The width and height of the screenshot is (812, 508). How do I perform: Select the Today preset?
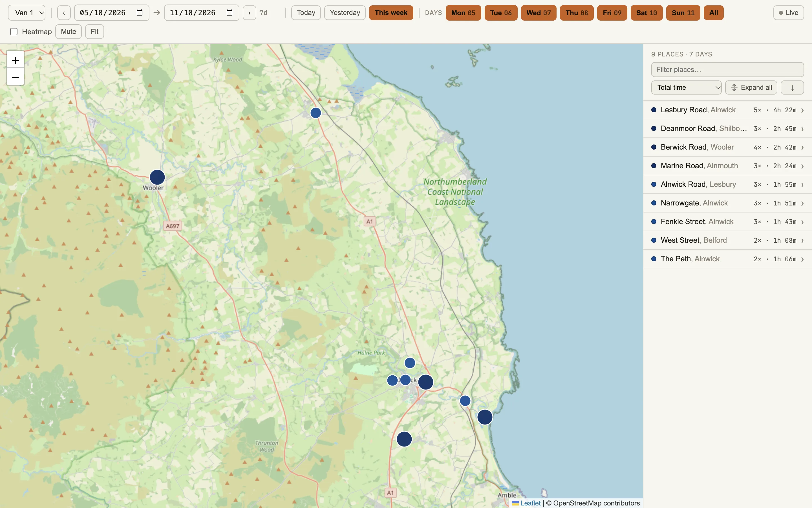coord(306,13)
